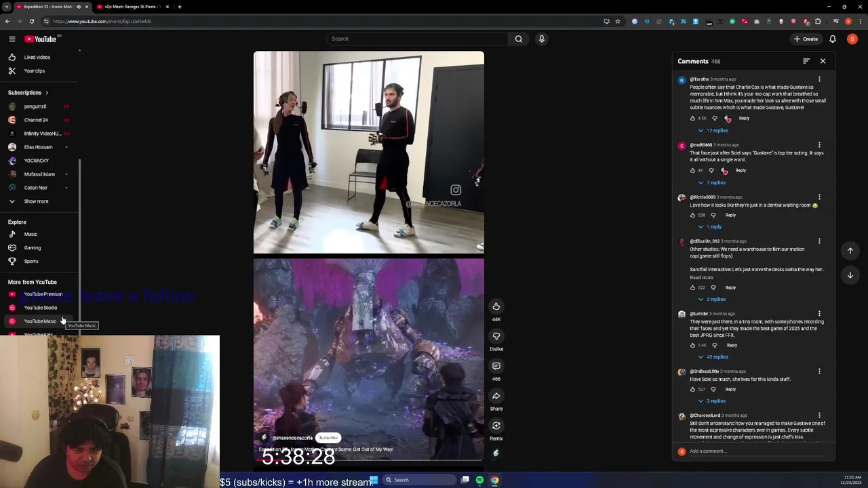Open the Windows taskbar search box

420,480
